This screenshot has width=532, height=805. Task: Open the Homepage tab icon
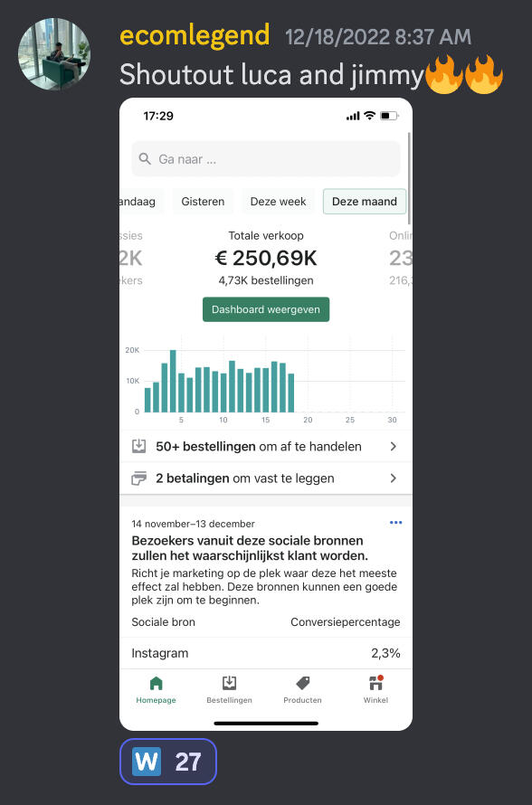tap(157, 683)
